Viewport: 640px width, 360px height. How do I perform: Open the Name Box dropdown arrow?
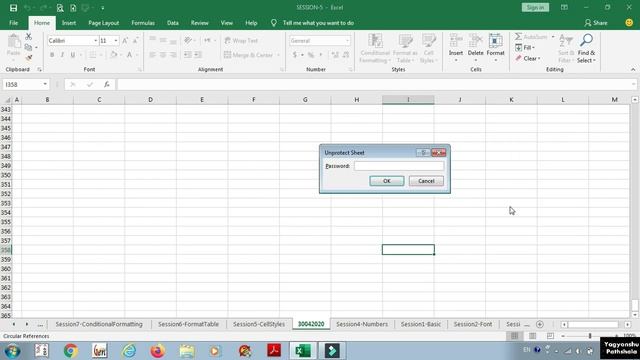pyautogui.click(x=45, y=84)
